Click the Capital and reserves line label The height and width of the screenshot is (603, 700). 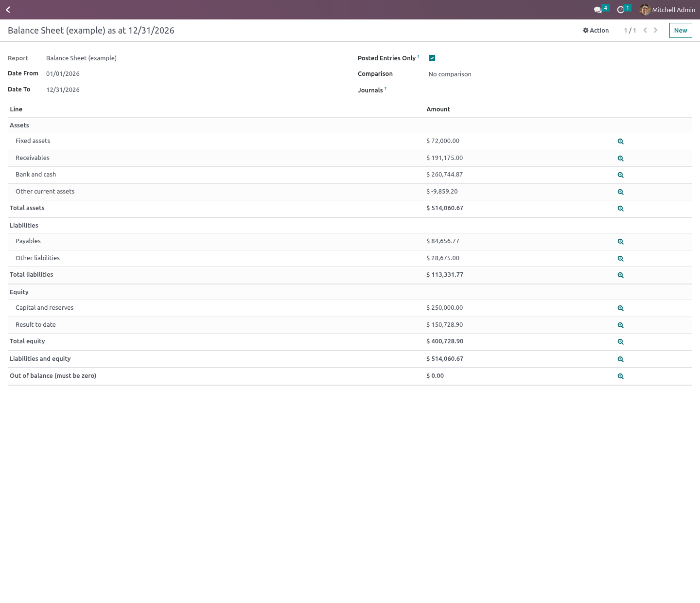coord(45,308)
